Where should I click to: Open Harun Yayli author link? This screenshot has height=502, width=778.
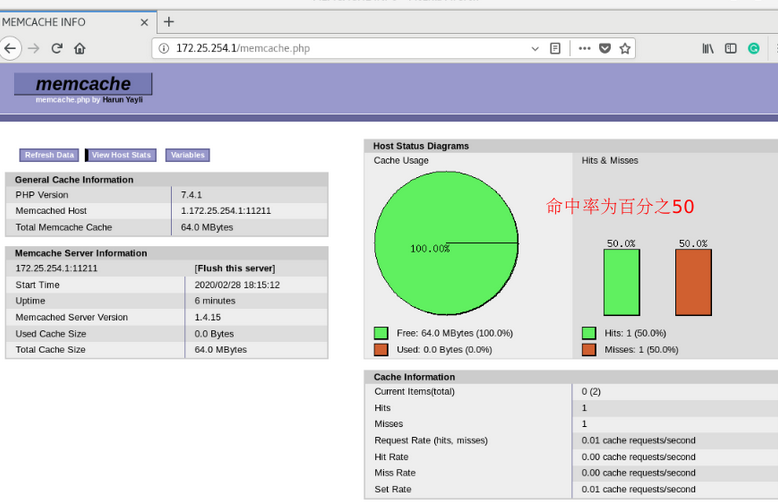tap(123, 100)
